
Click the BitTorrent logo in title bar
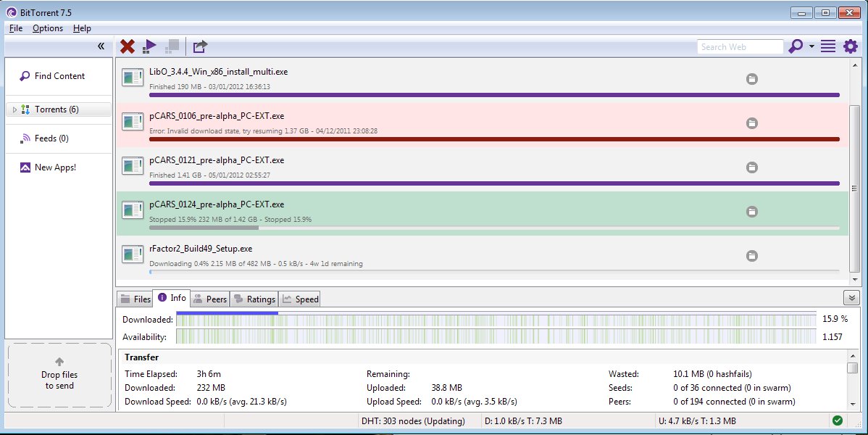tap(11, 12)
